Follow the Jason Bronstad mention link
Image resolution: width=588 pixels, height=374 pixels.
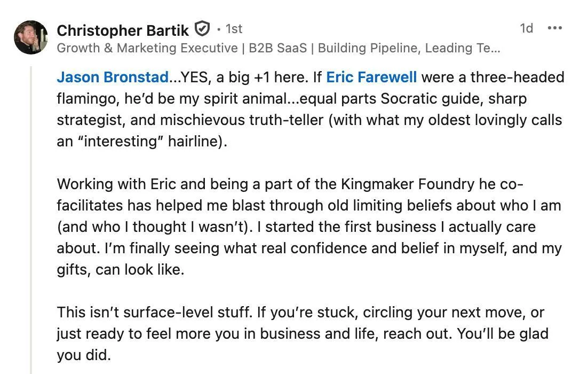[113, 77]
